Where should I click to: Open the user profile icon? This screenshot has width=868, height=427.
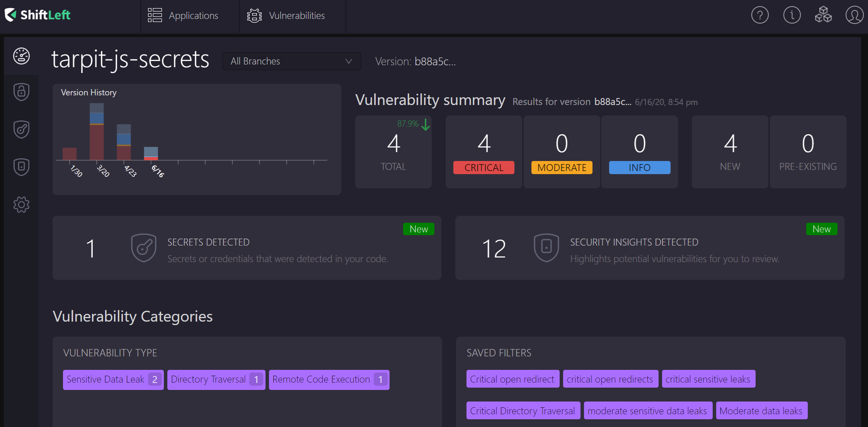pos(854,15)
